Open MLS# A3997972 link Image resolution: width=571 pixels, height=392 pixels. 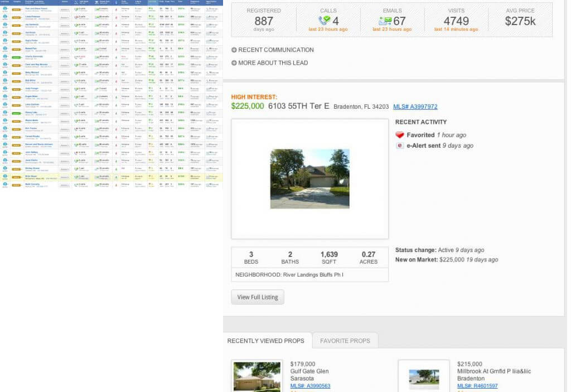[x=415, y=107]
